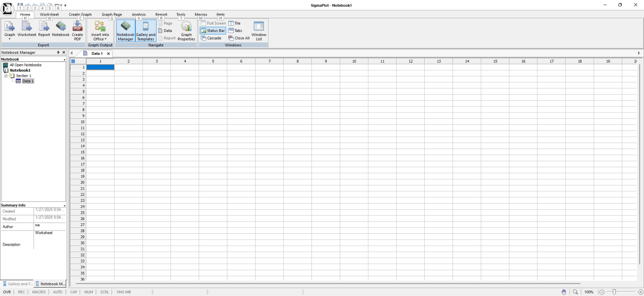Open the Window List icon
The width and height of the screenshot is (644, 296).
[259, 30]
